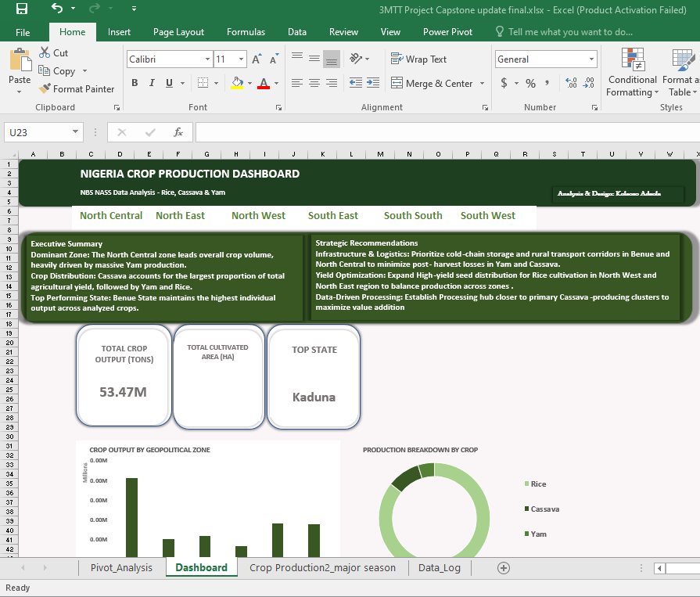Apply Comma Style number format

[547, 83]
